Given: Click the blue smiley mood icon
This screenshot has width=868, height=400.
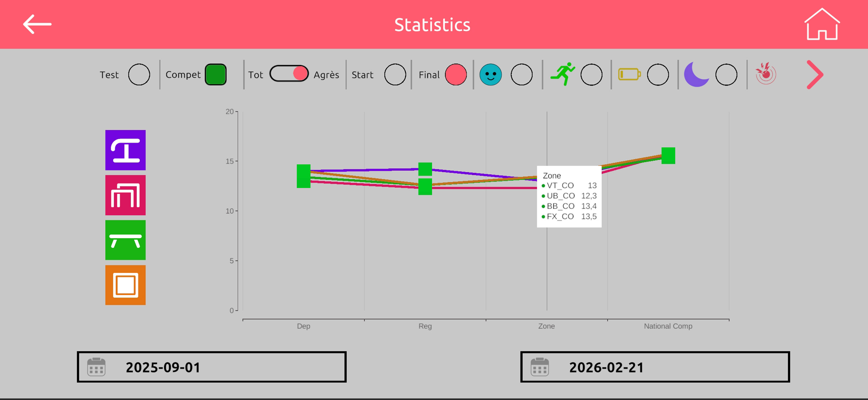Looking at the screenshot, I should click(x=490, y=74).
